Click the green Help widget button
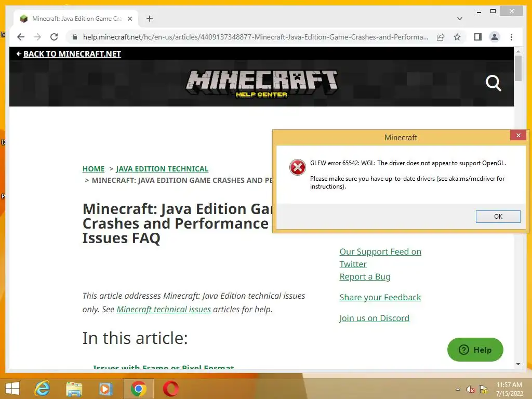 [x=475, y=350]
